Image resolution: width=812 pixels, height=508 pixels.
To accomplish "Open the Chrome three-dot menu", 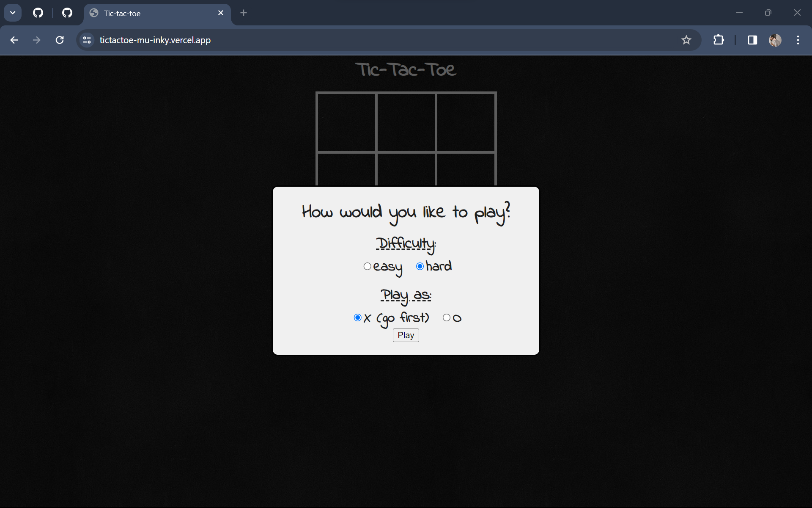I will 798,40.
